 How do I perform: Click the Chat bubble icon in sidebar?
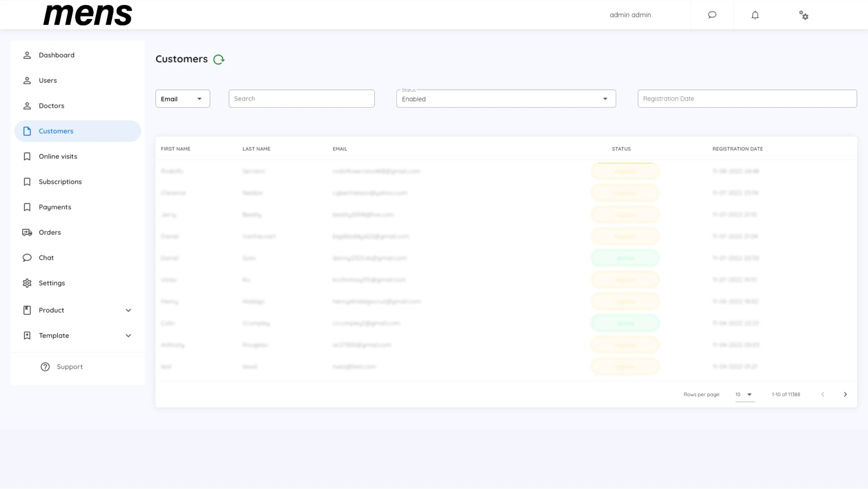pos(27,258)
